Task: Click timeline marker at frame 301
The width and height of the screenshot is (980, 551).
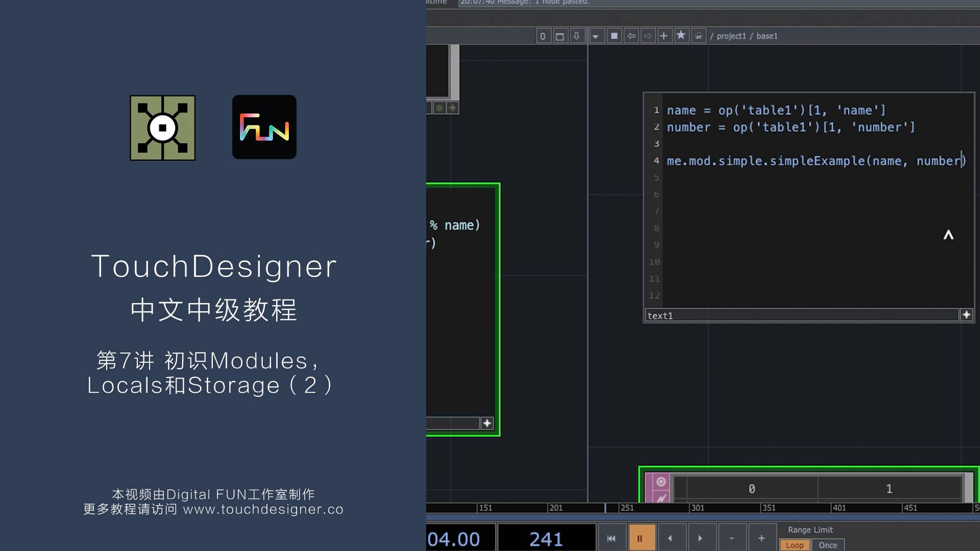Action: (697, 508)
